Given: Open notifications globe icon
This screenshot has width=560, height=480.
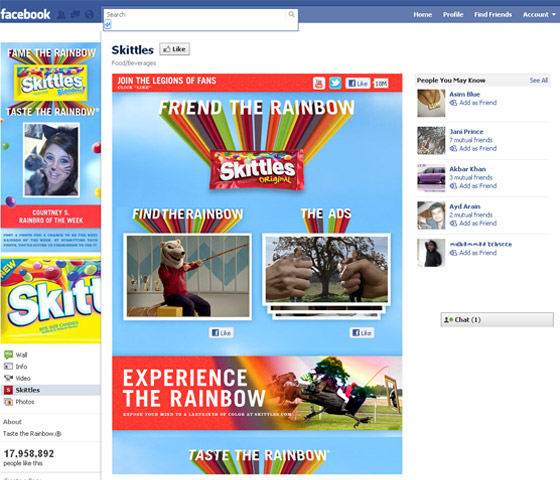Looking at the screenshot, I should (89, 15).
